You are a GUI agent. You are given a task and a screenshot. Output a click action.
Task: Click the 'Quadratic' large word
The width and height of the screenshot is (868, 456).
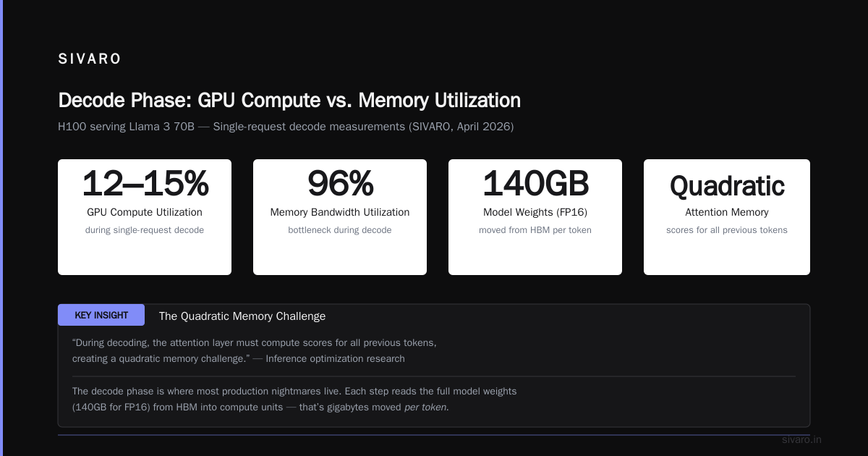coord(727,186)
